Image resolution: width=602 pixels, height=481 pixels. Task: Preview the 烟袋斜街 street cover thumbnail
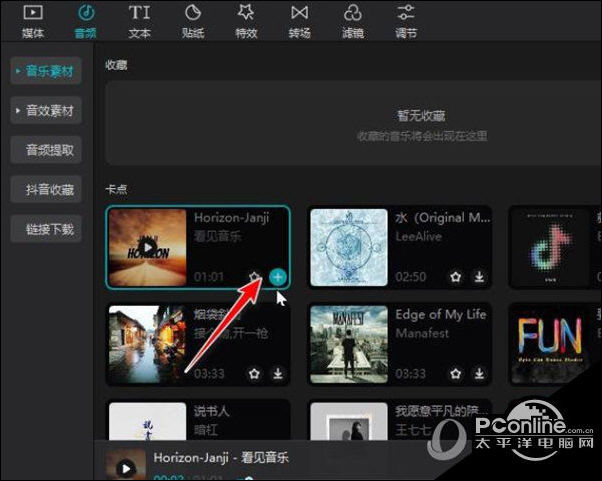click(147, 344)
